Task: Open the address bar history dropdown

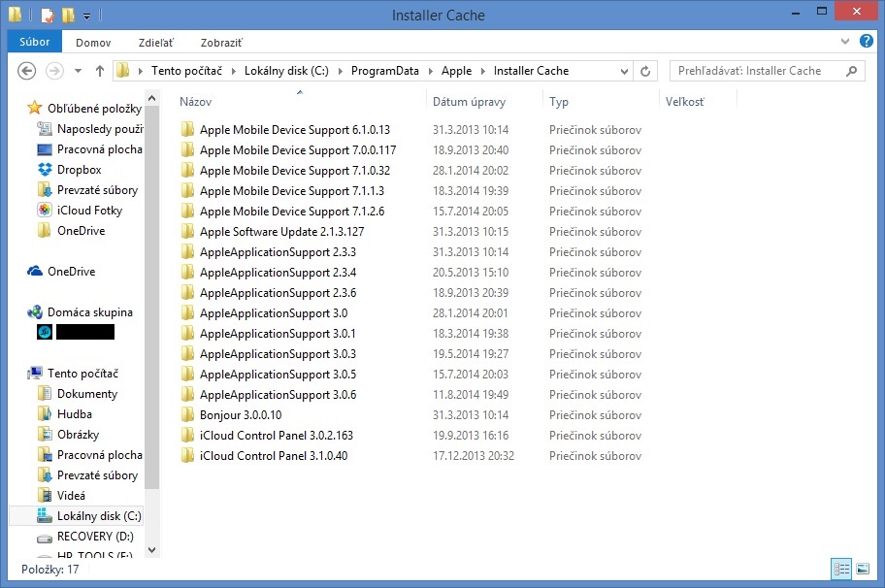Action: (x=624, y=71)
